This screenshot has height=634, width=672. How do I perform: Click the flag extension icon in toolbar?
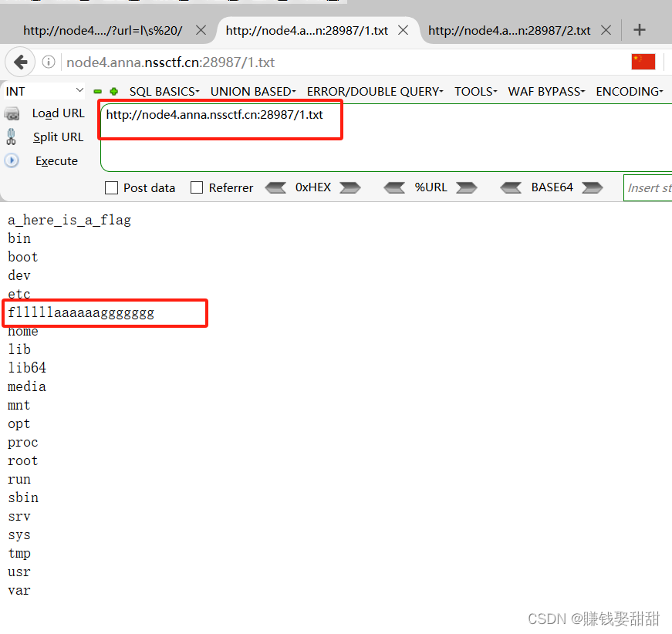point(643,62)
